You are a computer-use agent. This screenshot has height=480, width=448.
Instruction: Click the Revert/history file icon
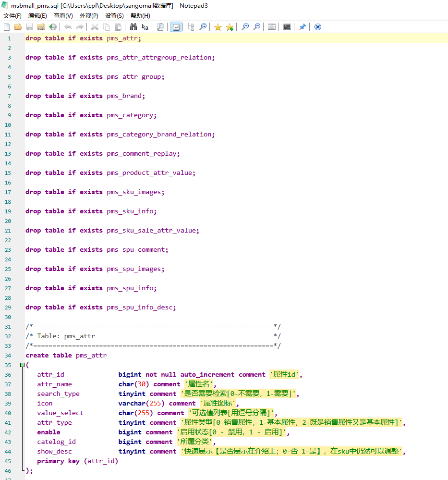pyautogui.click(x=53, y=27)
